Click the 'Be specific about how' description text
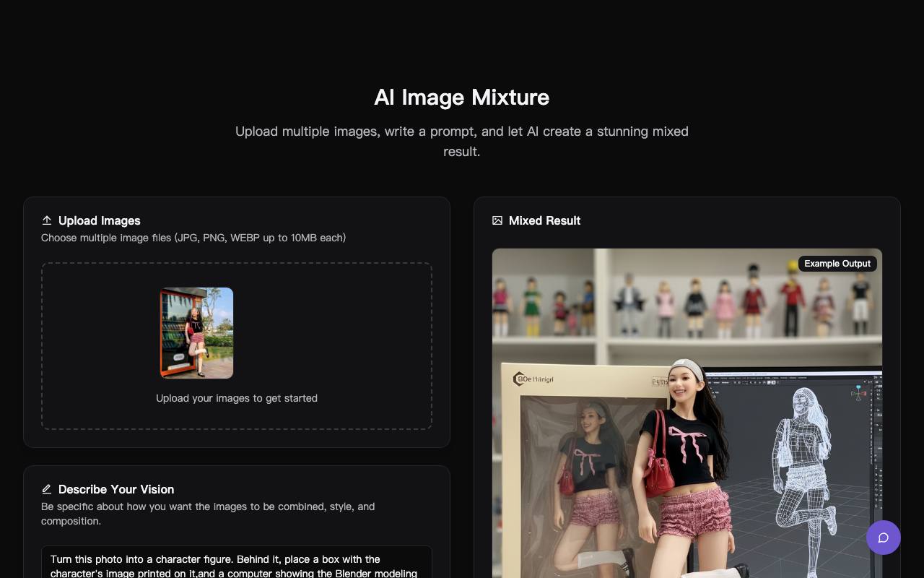This screenshot has width=924, height=578. (x=208, y=514)
